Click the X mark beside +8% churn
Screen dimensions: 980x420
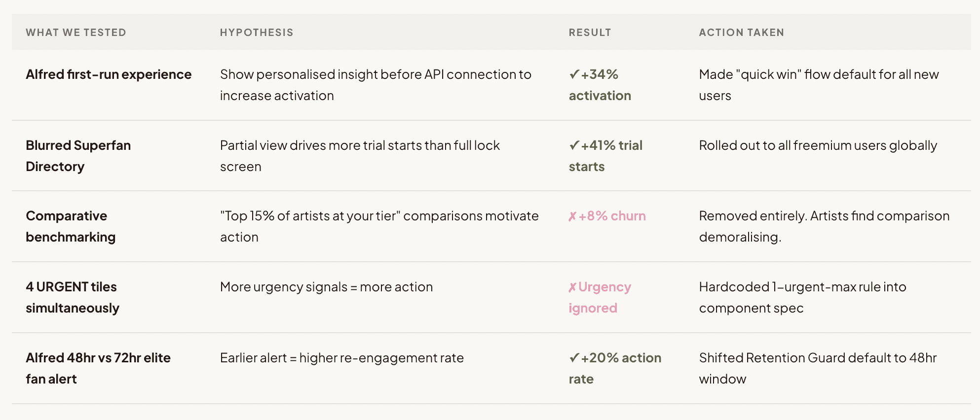click(572, 216)
